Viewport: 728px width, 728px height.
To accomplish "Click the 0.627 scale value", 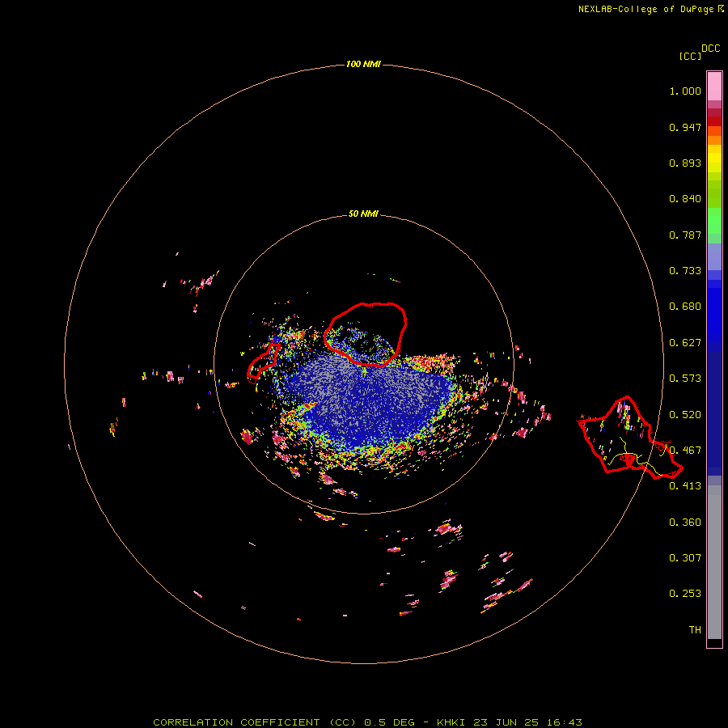I will (685, 343).
